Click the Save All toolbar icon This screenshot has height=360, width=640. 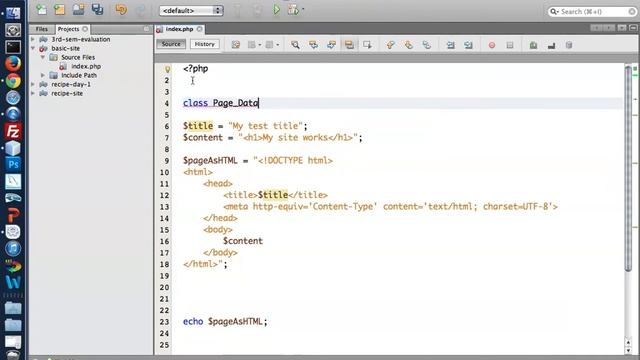(98, 10)
